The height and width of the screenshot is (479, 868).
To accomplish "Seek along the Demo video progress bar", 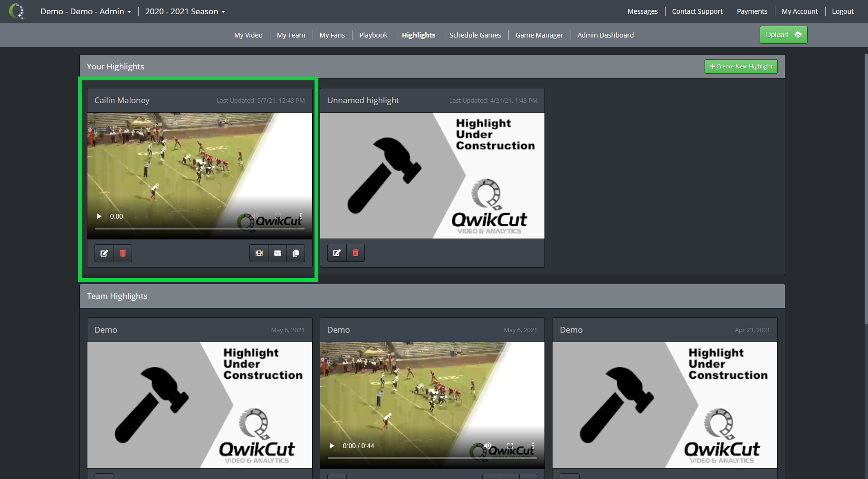I will pyautogui.click(x=432, y=459).
